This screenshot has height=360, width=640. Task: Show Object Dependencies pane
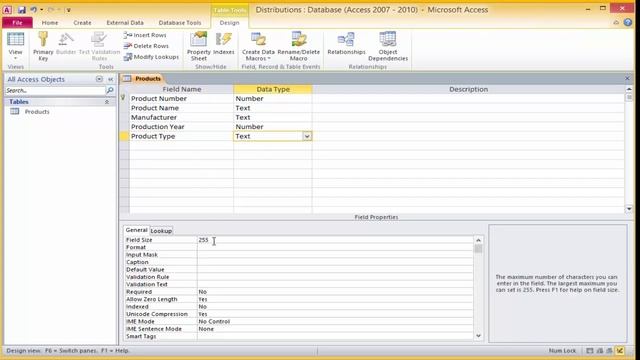pyautogui.click(x=388, y=46)
